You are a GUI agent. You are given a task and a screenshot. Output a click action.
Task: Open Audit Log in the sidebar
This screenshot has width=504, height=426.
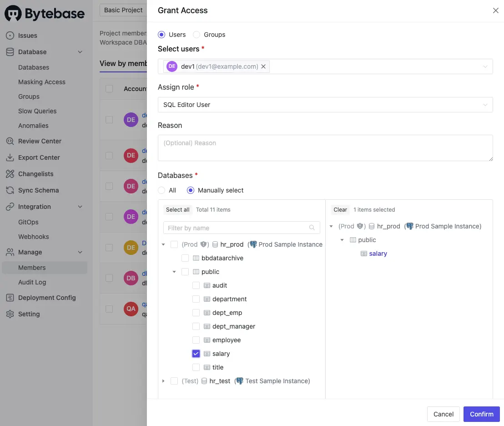tap(32, 282)
